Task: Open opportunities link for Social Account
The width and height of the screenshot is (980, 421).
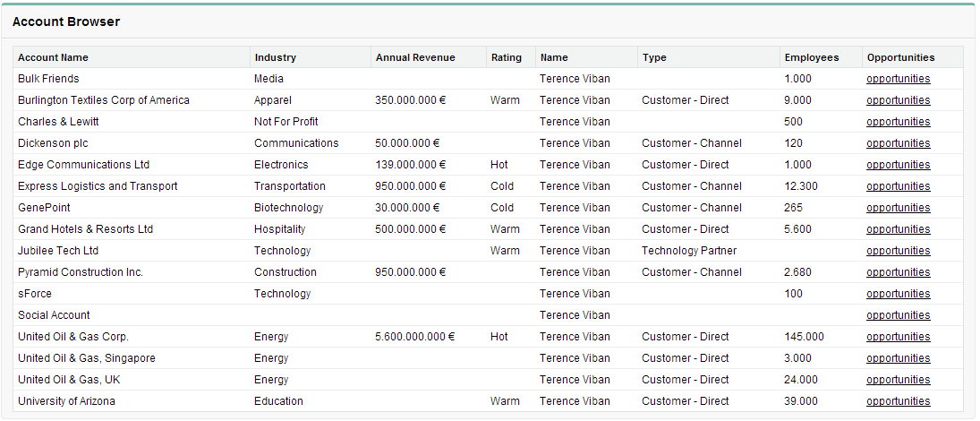Action: coord(899,314)
